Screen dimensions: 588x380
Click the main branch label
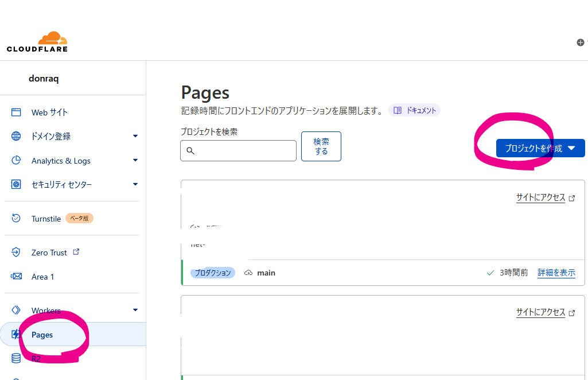266,273
